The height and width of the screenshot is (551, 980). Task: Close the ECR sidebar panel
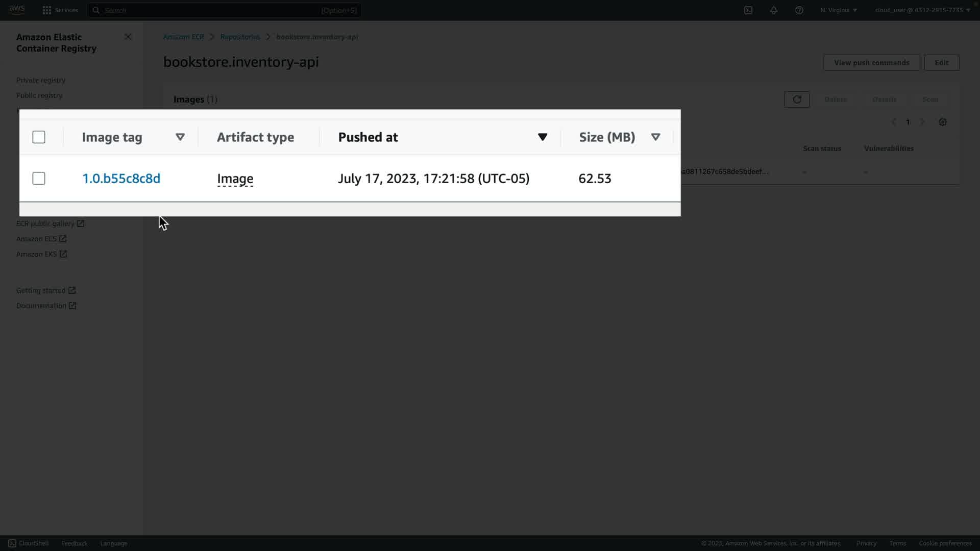tap(128, 37)
